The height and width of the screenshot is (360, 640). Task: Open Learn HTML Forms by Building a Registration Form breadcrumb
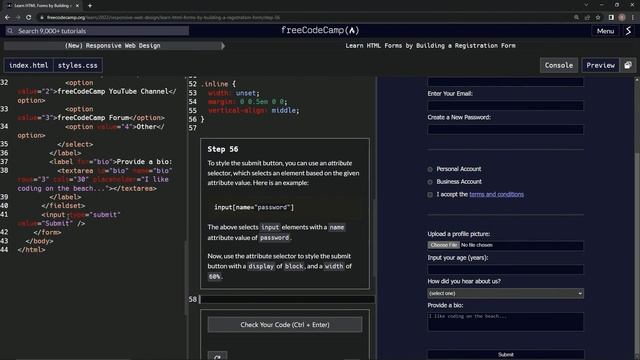pos(430,46)
